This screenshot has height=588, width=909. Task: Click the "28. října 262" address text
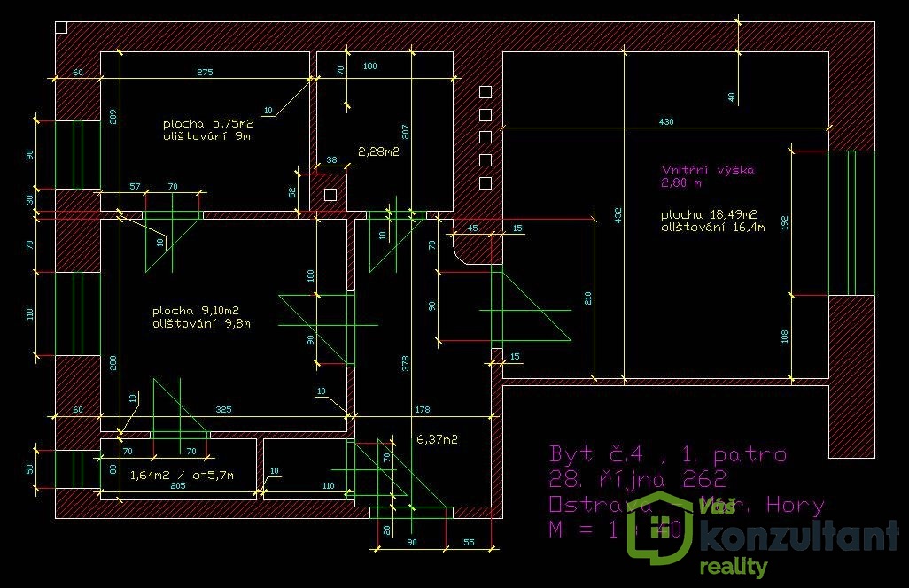(x=638, y=480)
